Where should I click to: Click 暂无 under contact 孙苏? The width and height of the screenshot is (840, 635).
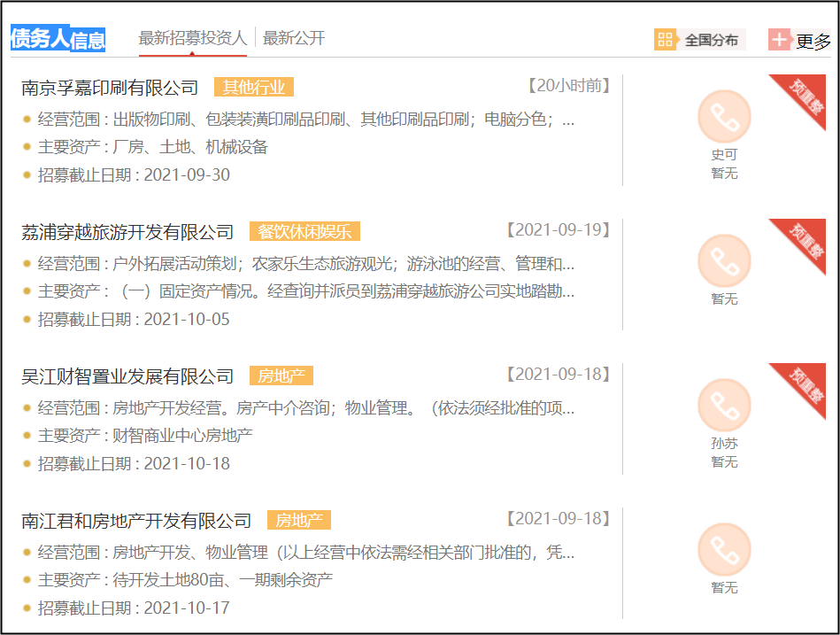pos(724,462)
